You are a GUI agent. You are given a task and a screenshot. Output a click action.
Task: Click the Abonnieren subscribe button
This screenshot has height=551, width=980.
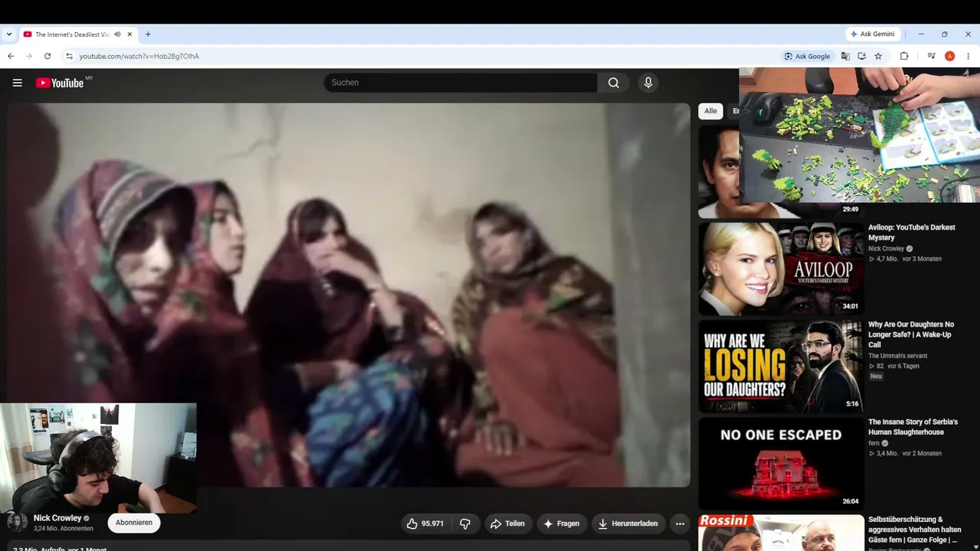[134, 523]
